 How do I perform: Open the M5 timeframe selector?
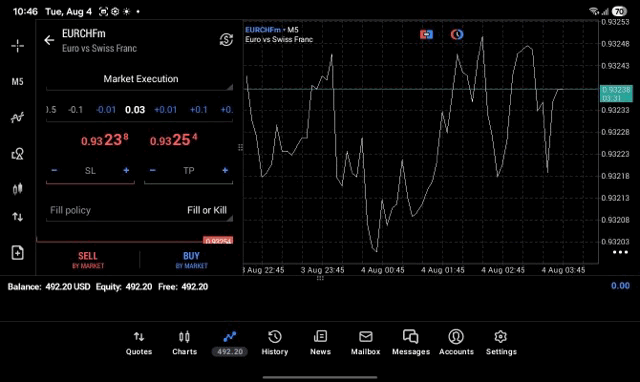pos(18,82)
